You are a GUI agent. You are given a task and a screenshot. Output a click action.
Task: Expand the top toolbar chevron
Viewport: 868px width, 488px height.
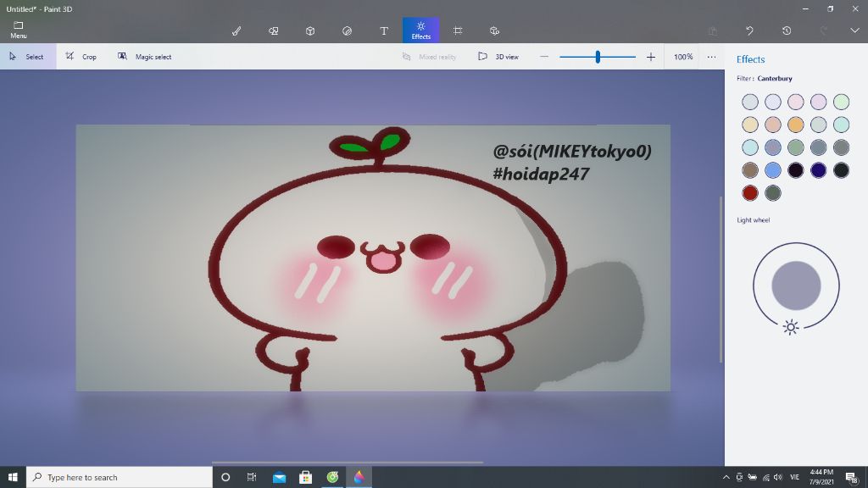[854, 30]
